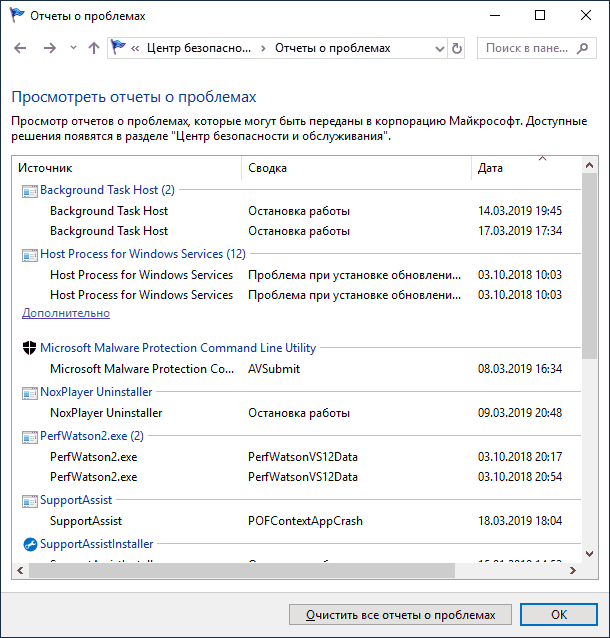
Task: Click the control panel search field
Action: (536, 48)
